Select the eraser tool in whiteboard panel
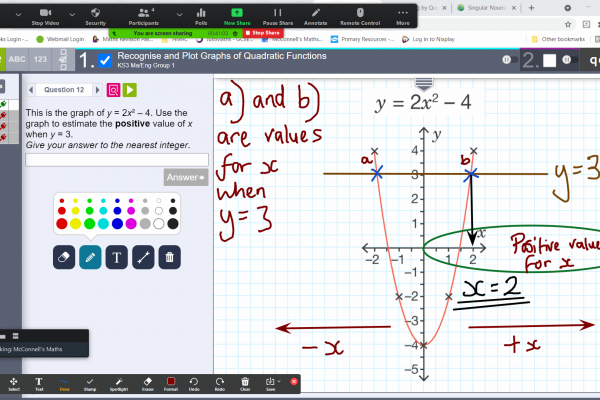 tap(63, 257)
